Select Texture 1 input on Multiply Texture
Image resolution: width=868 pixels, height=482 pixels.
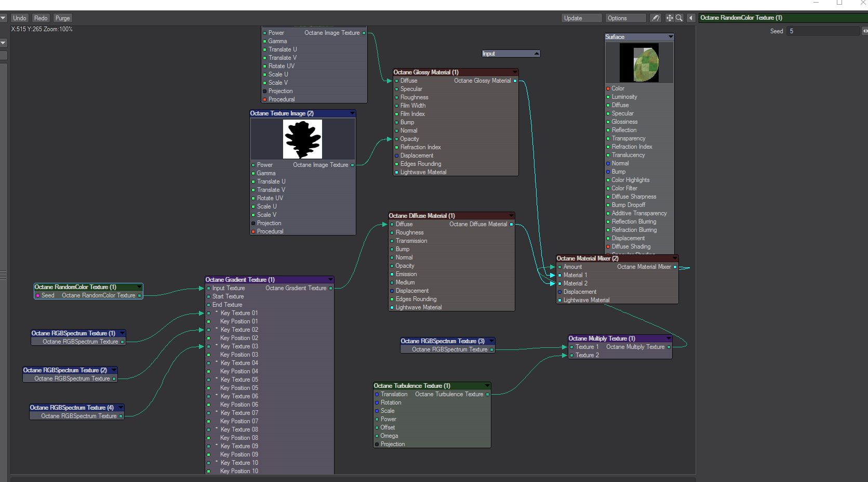pos(586,347)
